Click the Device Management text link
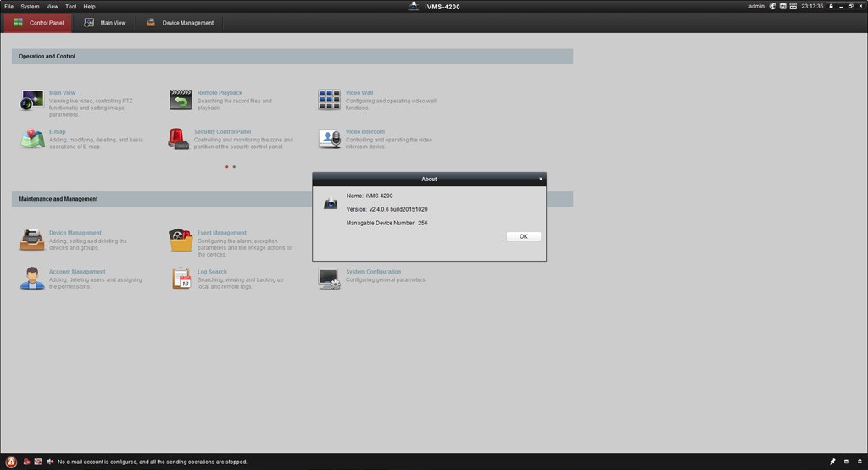868x470 pixels. [75, 233]
